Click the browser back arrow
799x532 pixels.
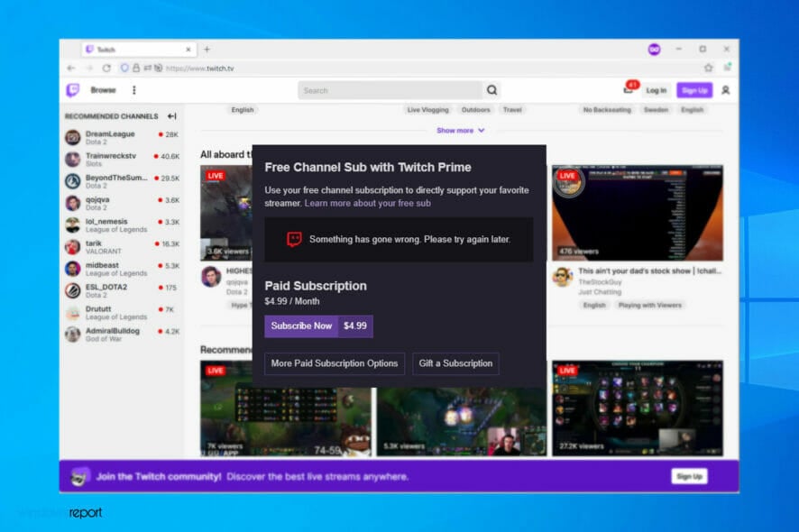(71, 68)
